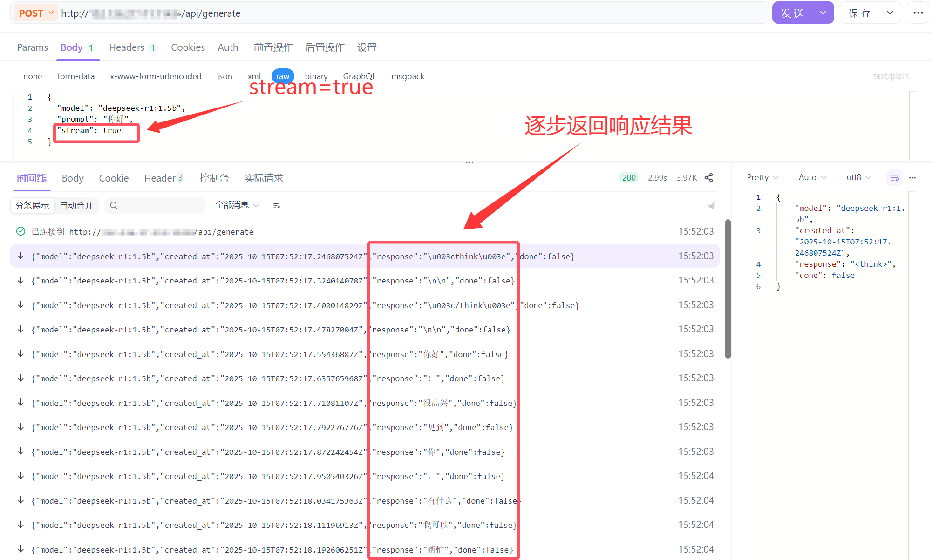Open the POST method dropdown
932x560 pixels.
point(36,13)
